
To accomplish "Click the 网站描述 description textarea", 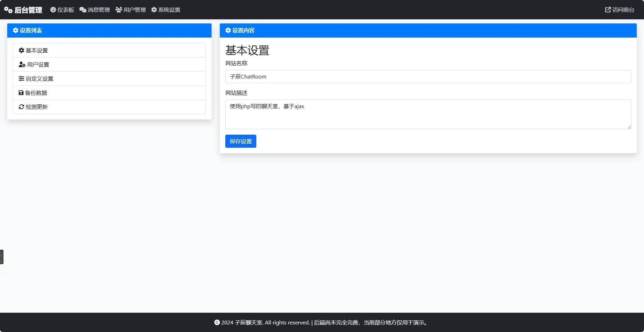I will pyautogui.click(x=428, y=114).
